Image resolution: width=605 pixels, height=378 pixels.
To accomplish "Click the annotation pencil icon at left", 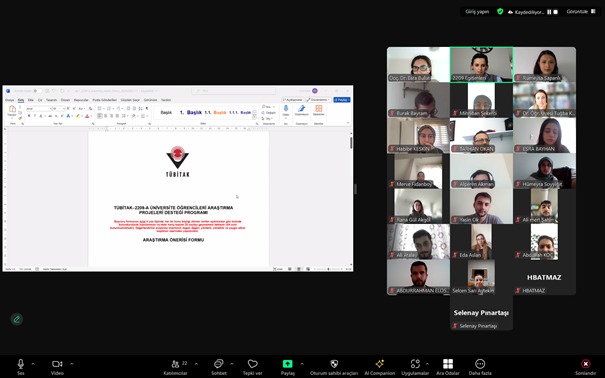I will pos(17,319).
